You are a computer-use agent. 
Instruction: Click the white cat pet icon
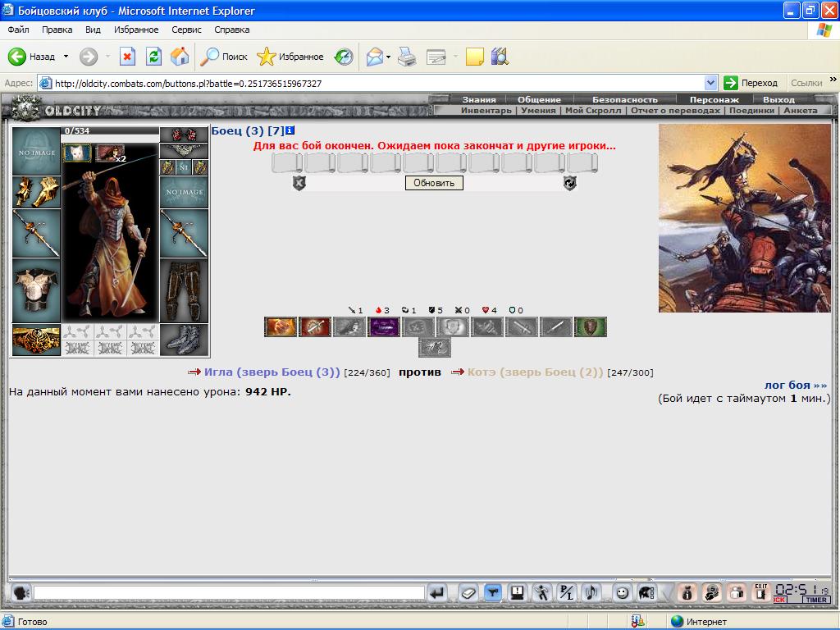tap(77, 153)
